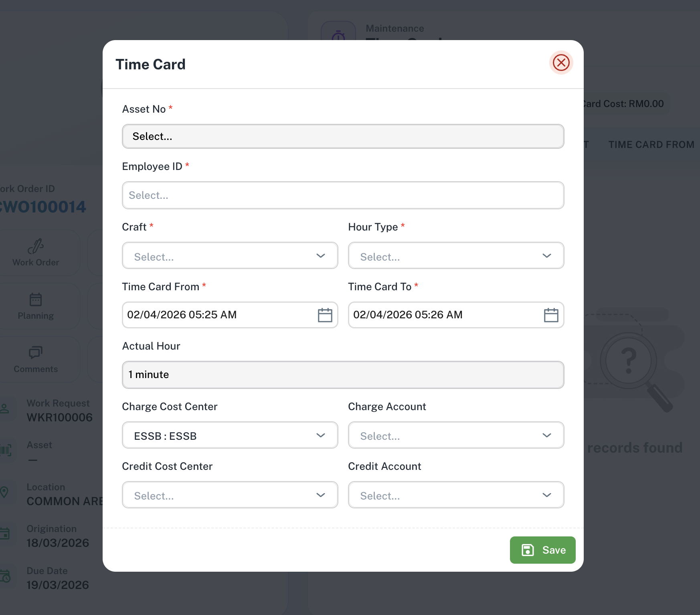Close the Time Card dialog

[x=561, y=63]
